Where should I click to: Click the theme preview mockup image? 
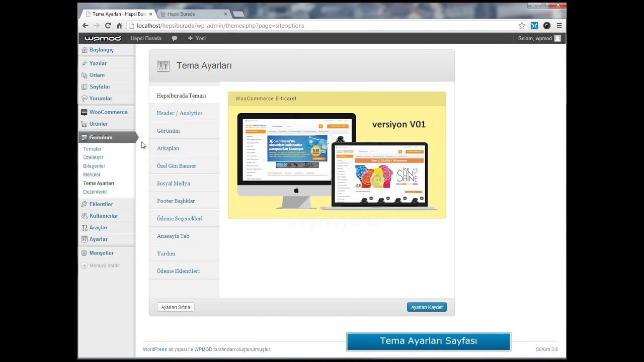click(x=337, y=161)
